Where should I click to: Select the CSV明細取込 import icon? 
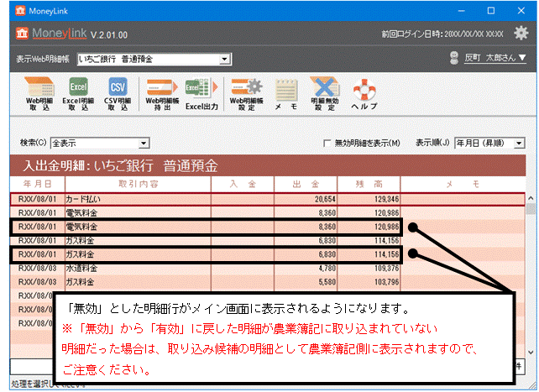tap(118, 93)
